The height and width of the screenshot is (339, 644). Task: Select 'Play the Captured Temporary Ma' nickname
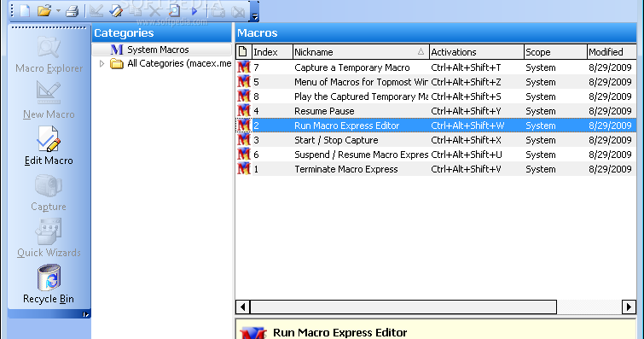(361, 96)
